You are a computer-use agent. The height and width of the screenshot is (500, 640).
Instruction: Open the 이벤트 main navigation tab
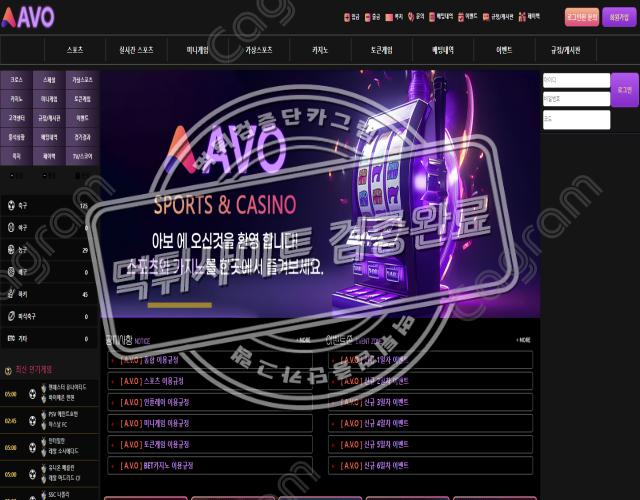point(503,49)
